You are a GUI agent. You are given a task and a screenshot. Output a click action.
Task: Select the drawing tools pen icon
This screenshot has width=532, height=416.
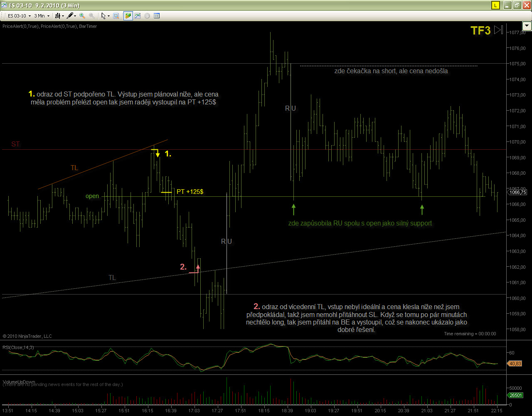(70, 16)
